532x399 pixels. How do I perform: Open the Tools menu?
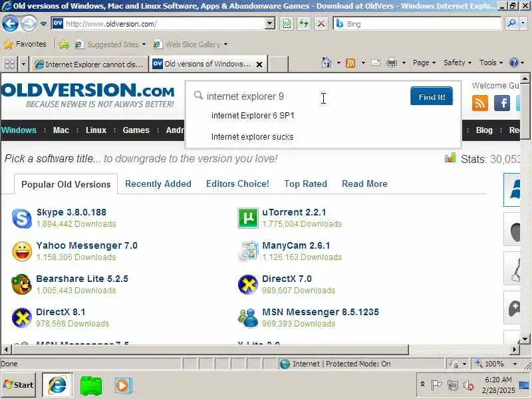tap(491, 63)
